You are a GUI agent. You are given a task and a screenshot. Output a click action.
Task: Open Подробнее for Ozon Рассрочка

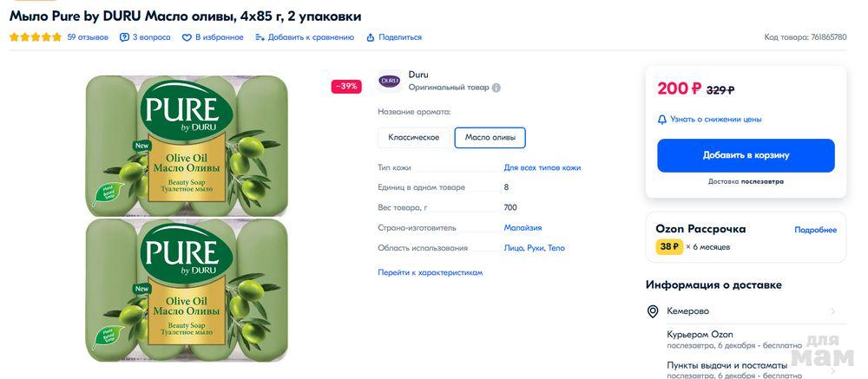coord(815,230)
